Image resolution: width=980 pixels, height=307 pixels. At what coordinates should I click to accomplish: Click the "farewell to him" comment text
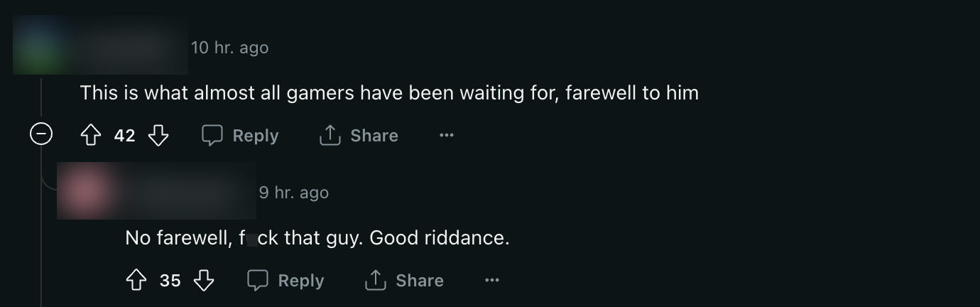(x=388, y=92)
